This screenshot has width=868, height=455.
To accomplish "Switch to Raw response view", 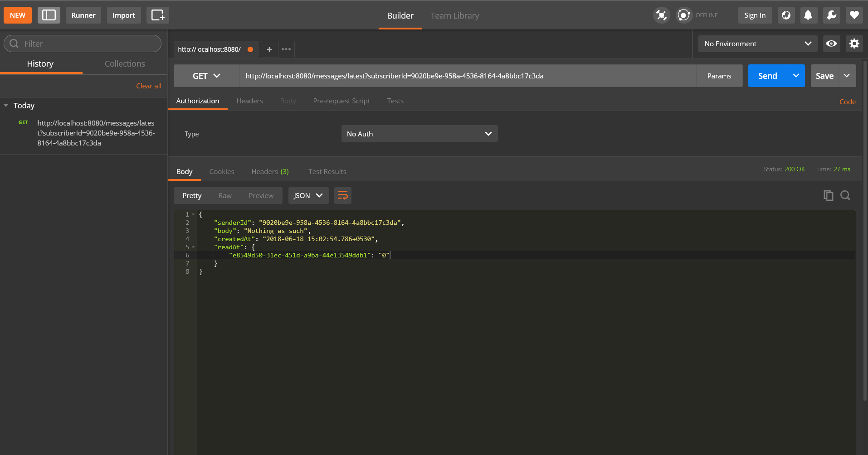I will (225, 195).
